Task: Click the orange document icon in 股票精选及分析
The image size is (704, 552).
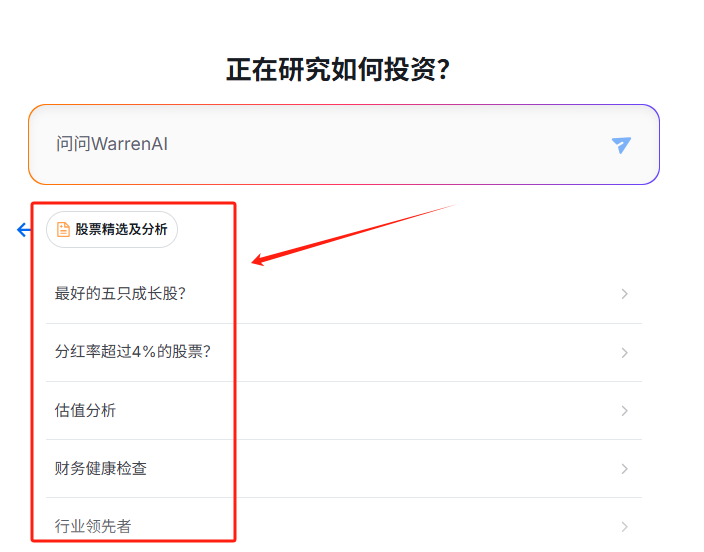Action: pyautogui.click(x=63, y=230)
